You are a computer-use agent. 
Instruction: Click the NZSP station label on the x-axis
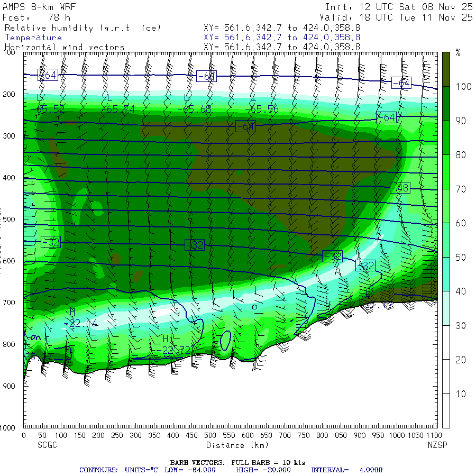click(x=437, y=445)
